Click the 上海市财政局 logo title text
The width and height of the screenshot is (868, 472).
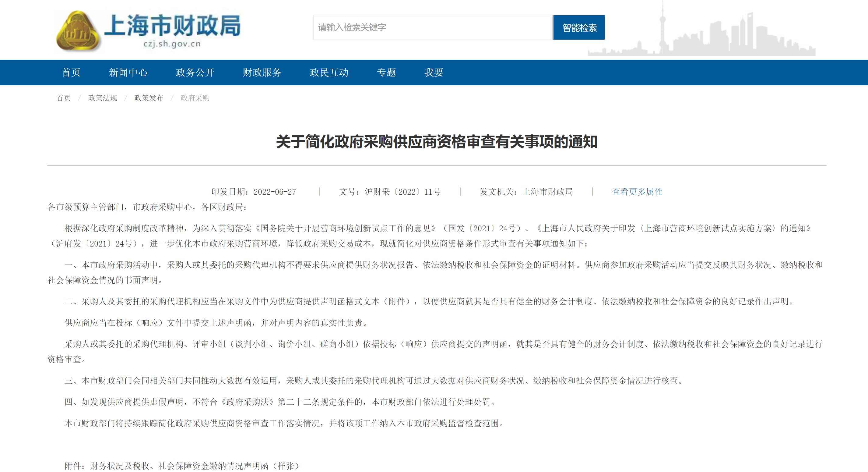coord(173,26)
